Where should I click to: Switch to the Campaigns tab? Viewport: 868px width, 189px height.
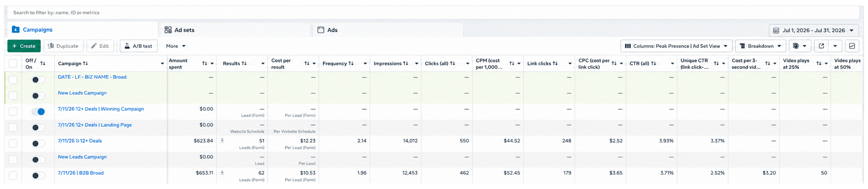tap(82, 30)
